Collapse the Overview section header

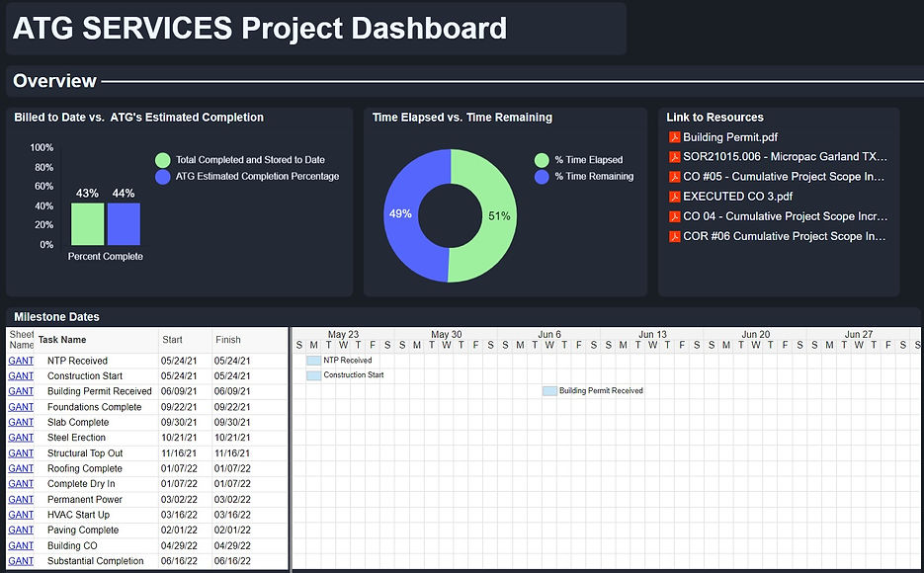click(x=54, y=81)
